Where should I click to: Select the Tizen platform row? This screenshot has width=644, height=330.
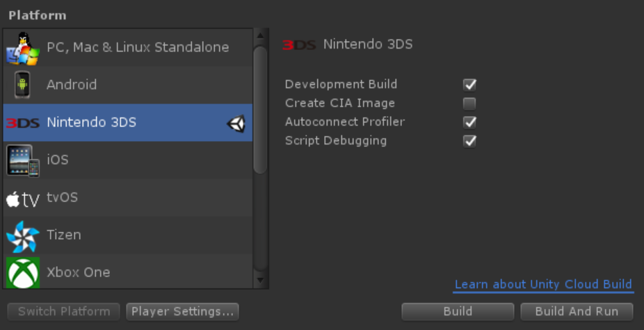click(128, 235)
